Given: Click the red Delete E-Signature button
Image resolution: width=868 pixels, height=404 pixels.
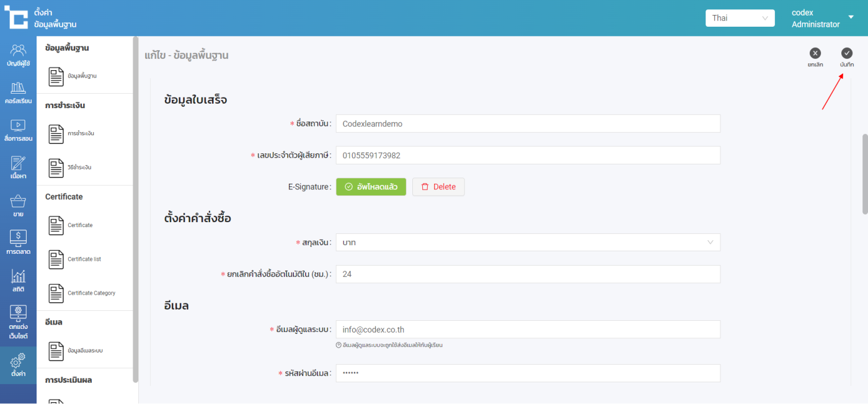Looking at the screenshot, I should pos(438,187).
